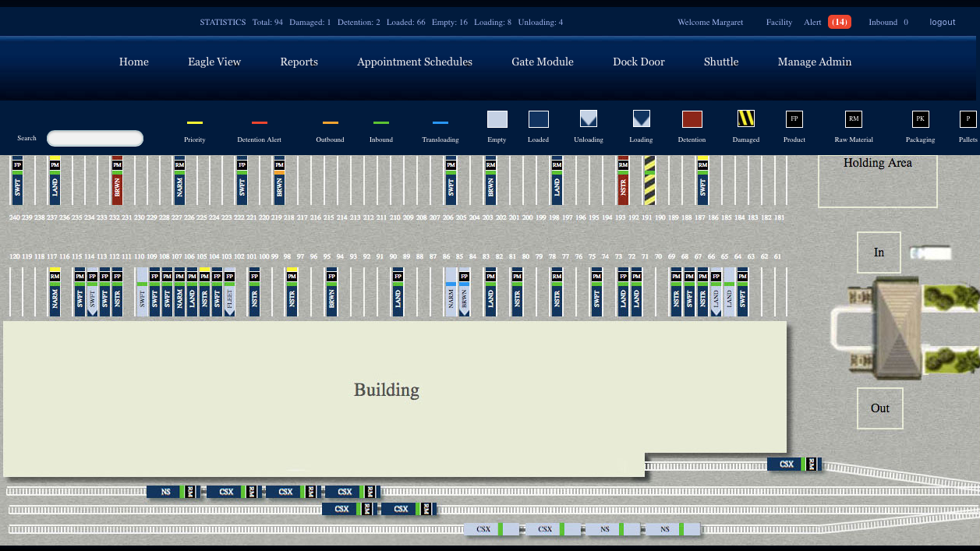Select the Unloading legend icon

[588, 119]
